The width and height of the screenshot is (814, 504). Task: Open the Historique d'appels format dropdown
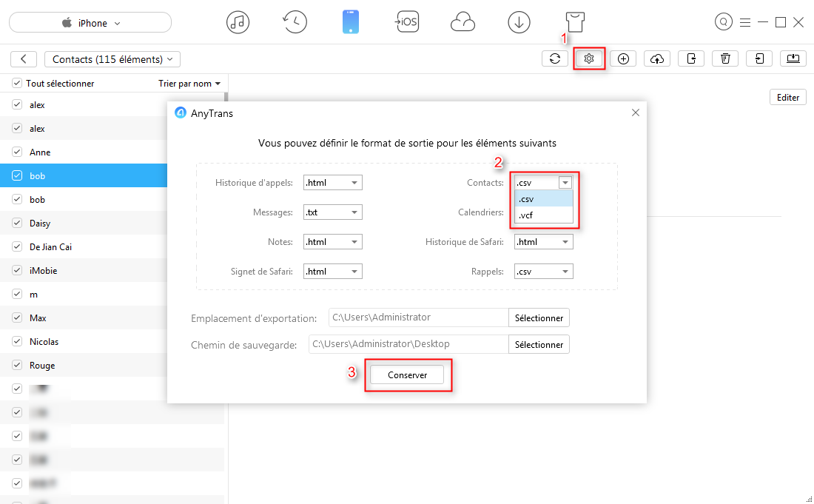333,182
